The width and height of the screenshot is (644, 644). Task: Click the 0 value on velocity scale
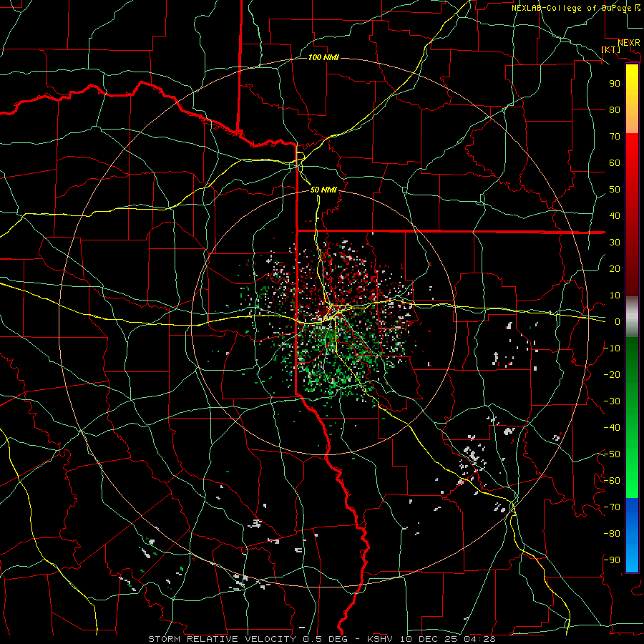[618, 321]
